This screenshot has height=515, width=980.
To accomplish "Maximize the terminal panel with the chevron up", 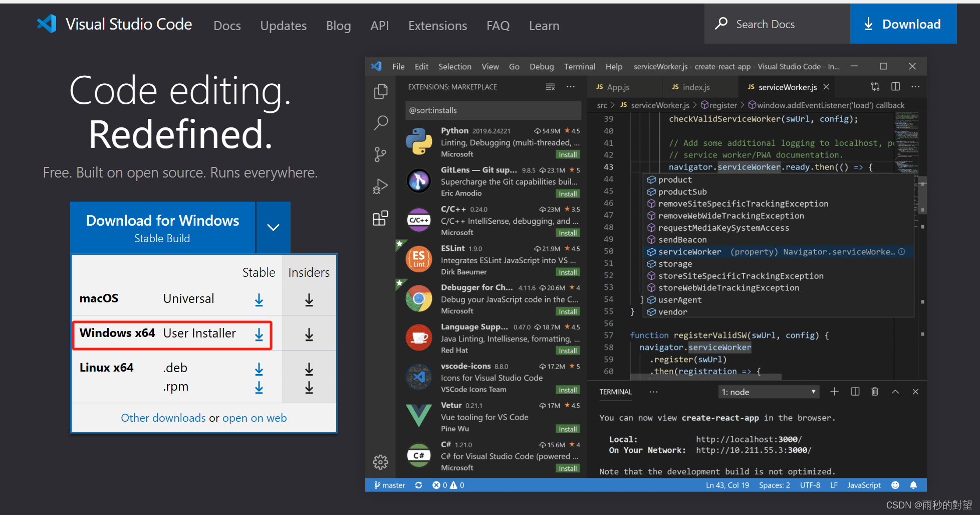I will (x=895, y=392).
